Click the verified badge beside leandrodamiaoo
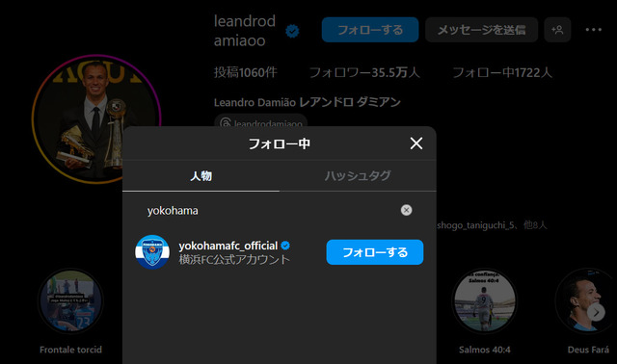 (292, 31)
